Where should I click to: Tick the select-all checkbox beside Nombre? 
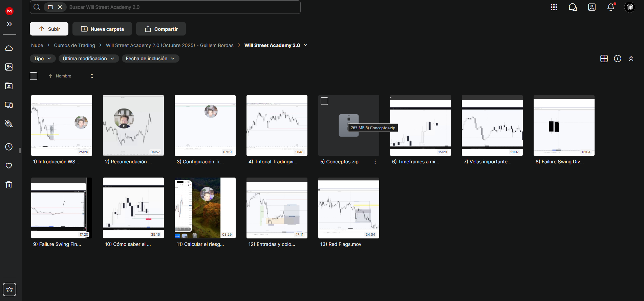34,76
